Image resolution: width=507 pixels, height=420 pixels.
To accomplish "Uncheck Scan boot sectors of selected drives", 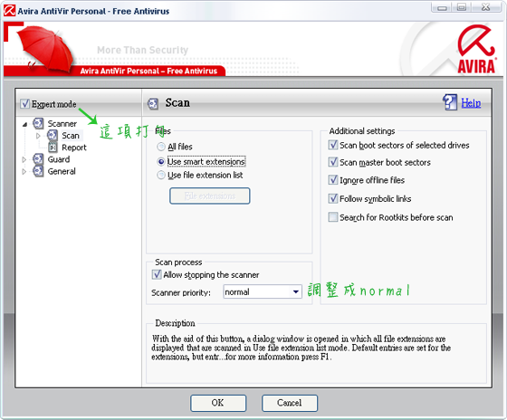I will click(333, 145).
